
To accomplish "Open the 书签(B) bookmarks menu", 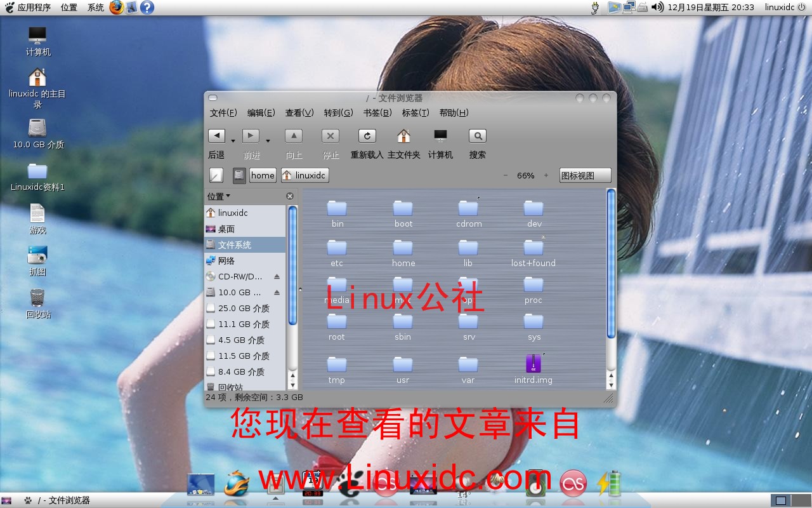I will click(x=377, y=112).
